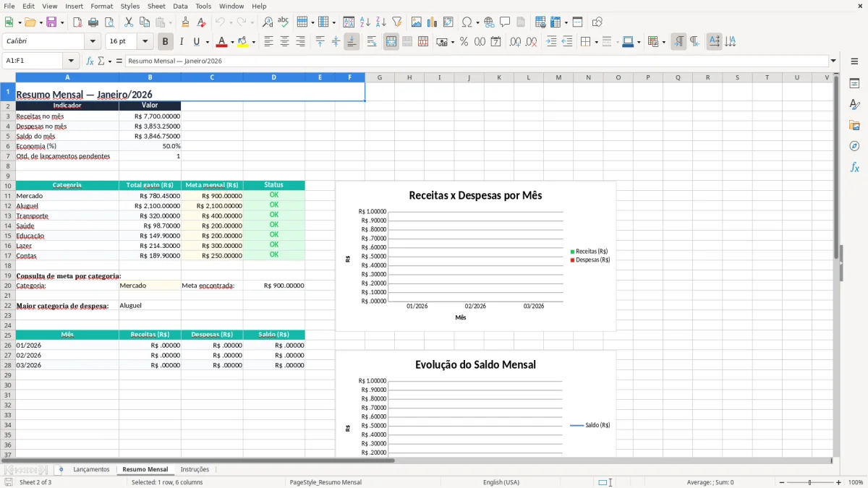The width and height of the screenshot is (868, 488).
Task: Click the zoom out minus button
Action: pos(783,482)
